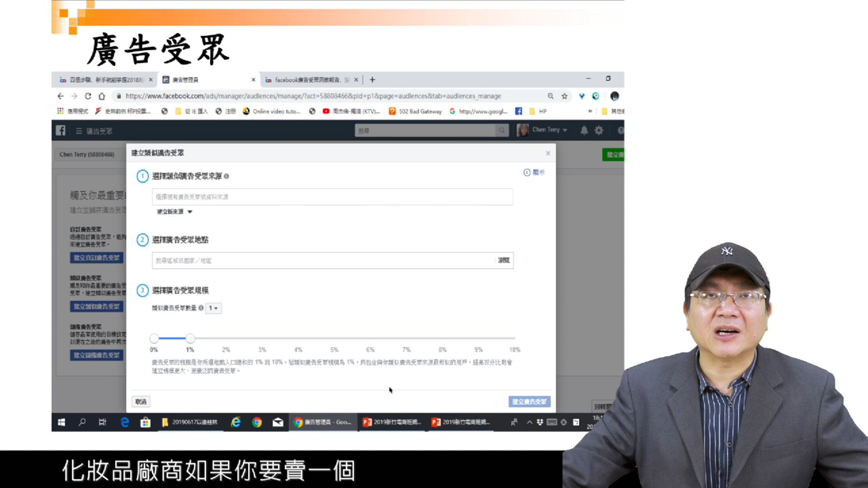Open the notifications bell icon
Image resolution: width=868 pixels, height=488 pixels.
tap(584, 131)
